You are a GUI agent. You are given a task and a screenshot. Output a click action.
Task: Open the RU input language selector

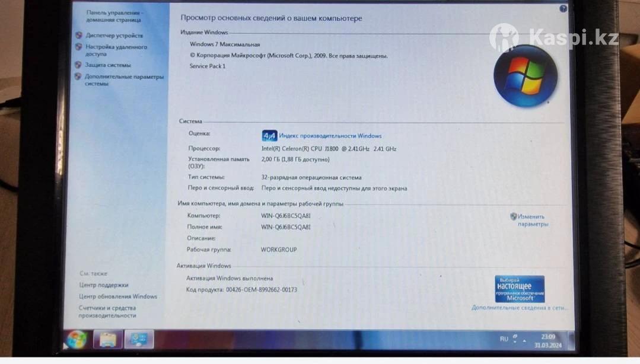pos(504,339)
